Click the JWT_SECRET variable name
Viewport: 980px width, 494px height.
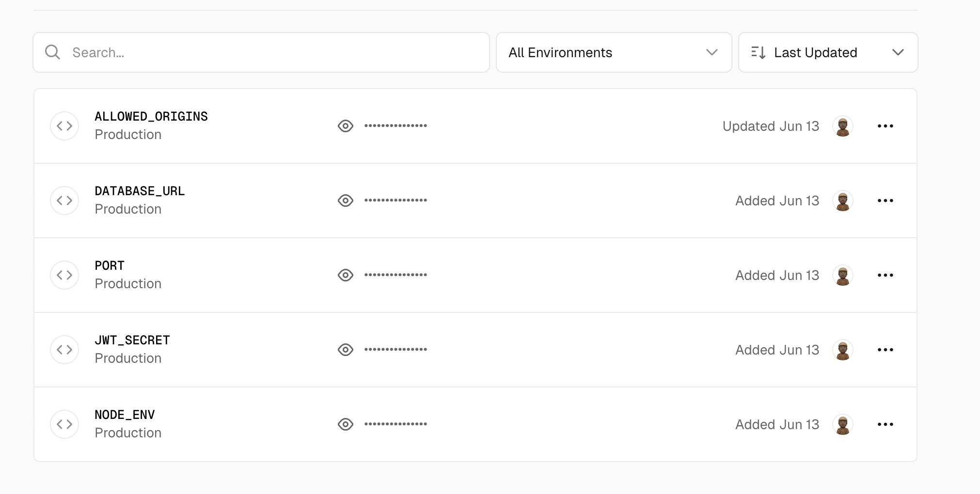click(x=132, y=340)
